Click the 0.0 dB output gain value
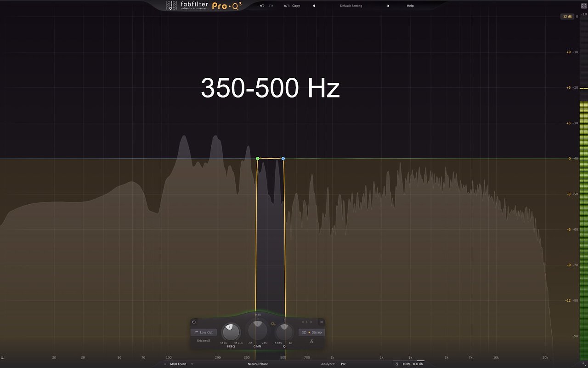This screenshot has width=588, height=368. point(418,364)
